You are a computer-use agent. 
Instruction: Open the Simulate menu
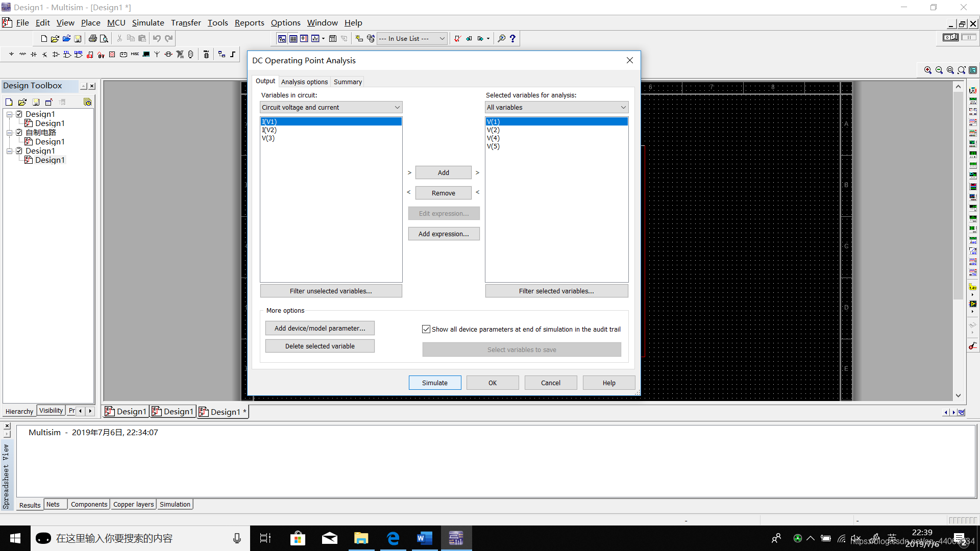[x=148, y=22]
